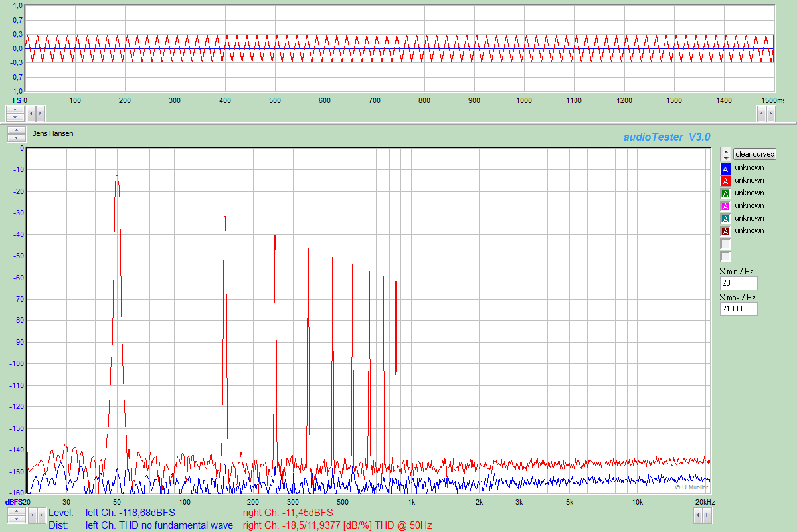Viewport: 797px width, 532px height.
Task: Click the Jens Hansen name label
Action: tap(53, 133)
